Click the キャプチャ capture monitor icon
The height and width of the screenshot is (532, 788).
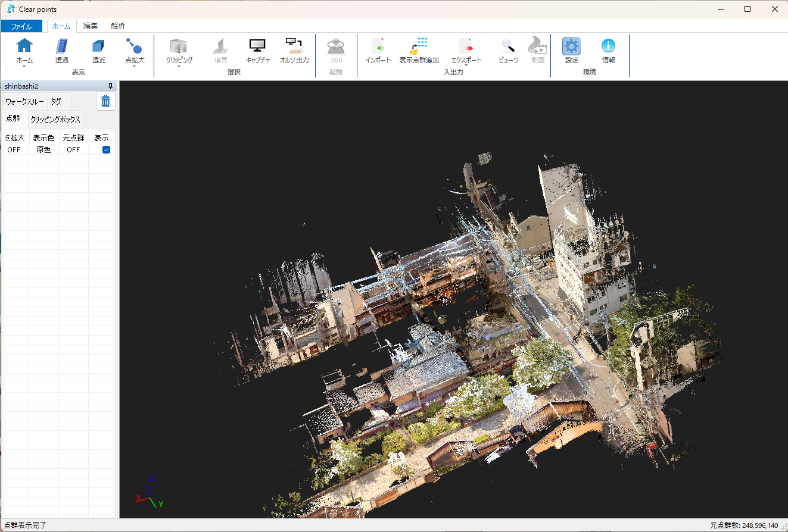click(257, 46)
